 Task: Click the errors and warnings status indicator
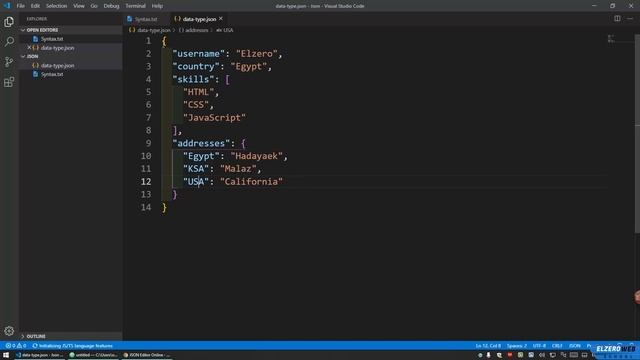point(16,346)
